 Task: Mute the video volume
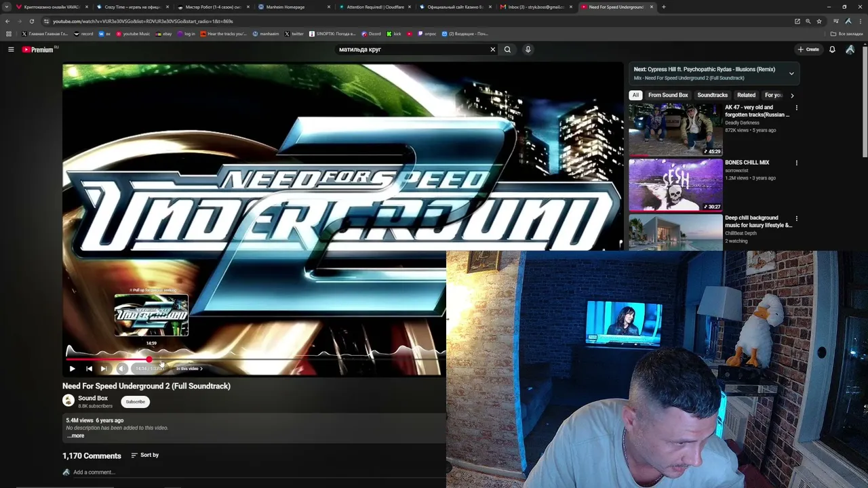tap(121, 369)
